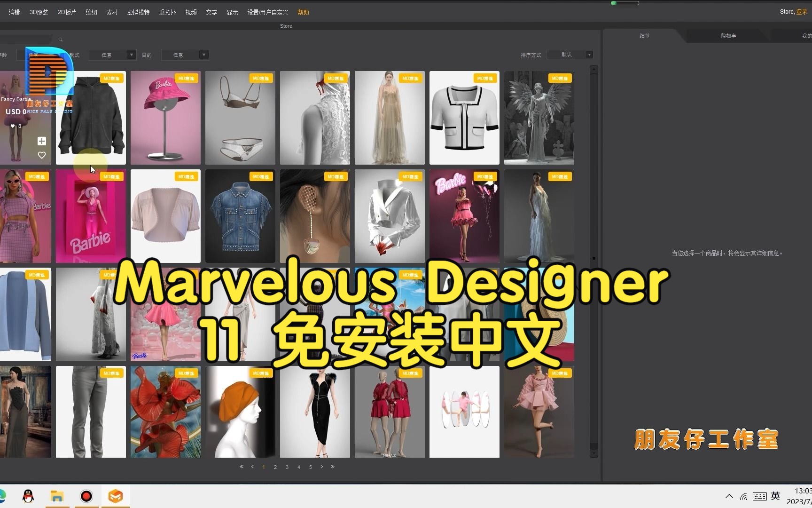This screenshot has height=508, width=812.
Task: Switch to the 购物车 cart tab
Action: (x=728, y=36)
